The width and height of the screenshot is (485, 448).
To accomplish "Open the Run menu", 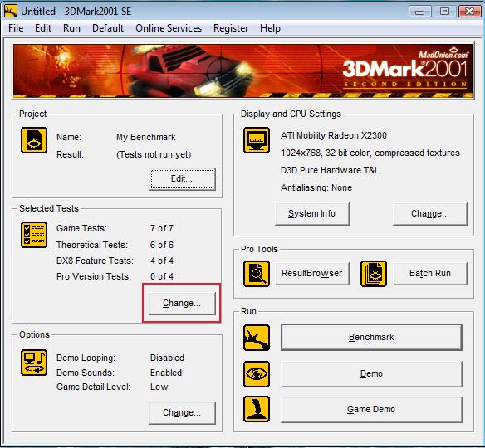I will click(x=71, y=28).
